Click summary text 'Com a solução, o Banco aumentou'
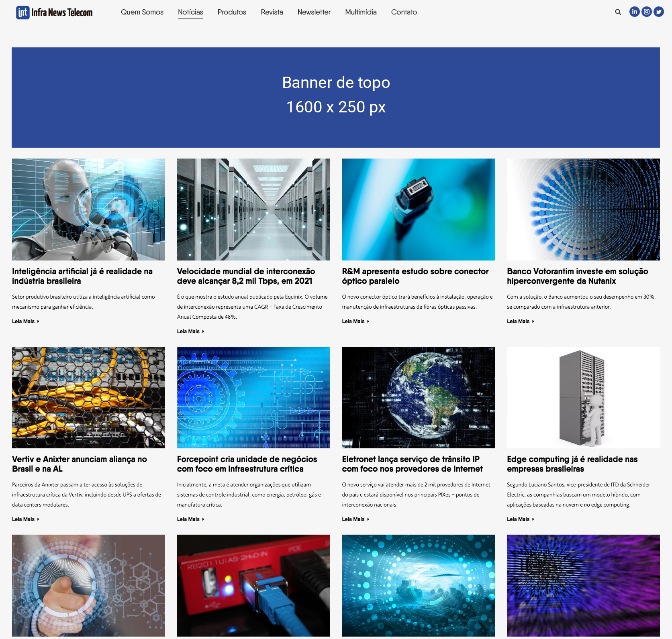The image size is (672, 639). (x=581, y=302)
